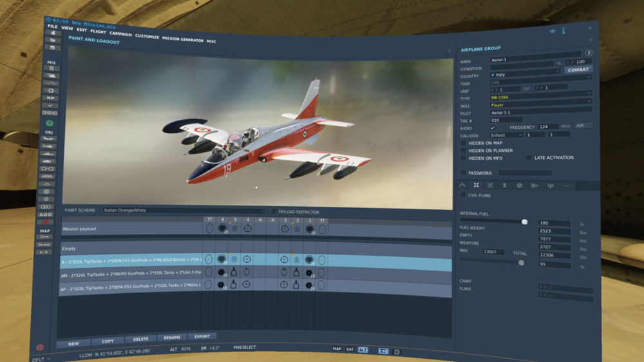Viewport: 644px width, 362px height.
Task: Enable HIDDEN ON MAP checkbox
Action: click(x=463, y=143)
